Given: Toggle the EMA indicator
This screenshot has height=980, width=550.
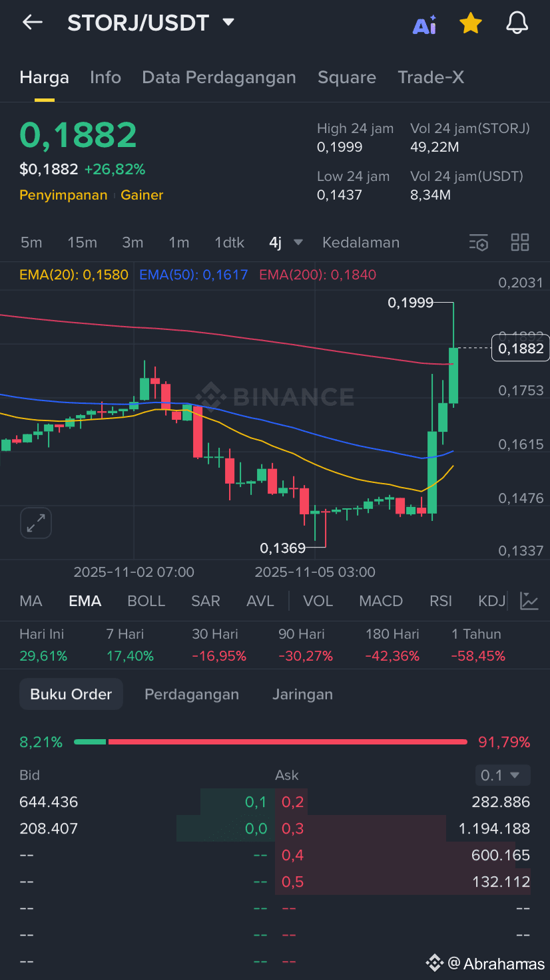Looking at the screenshot, I should pyautogui.click(x=85, y=601).
